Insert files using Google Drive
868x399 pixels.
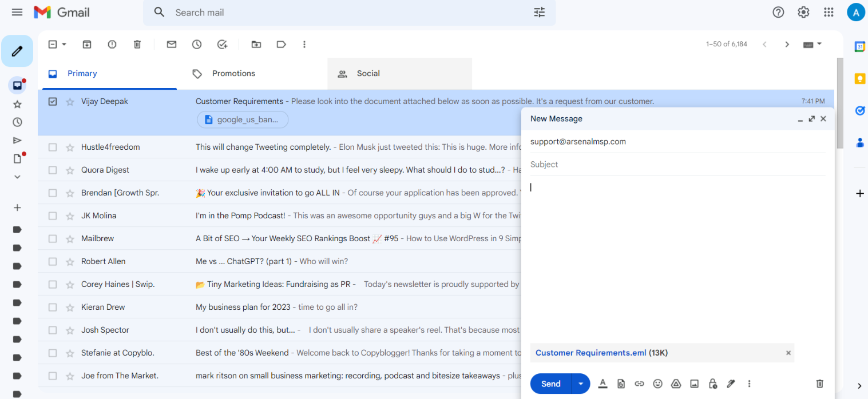click(x=676, y=384)
